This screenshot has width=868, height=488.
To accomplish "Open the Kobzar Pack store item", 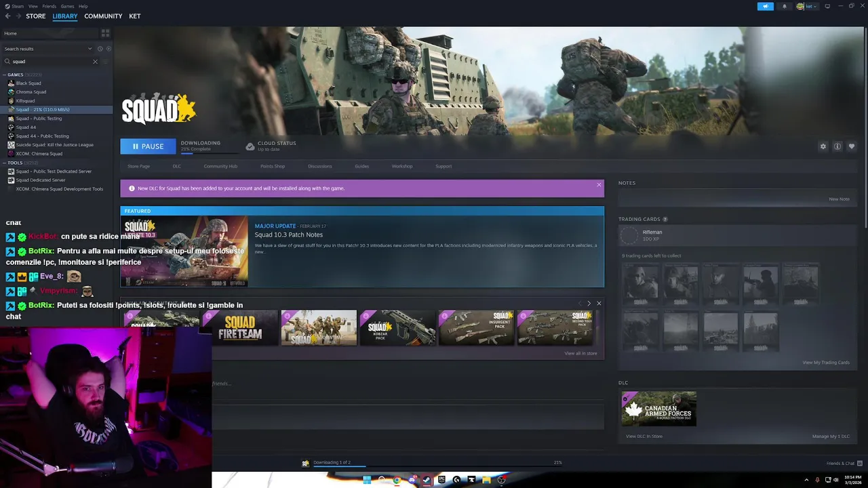I will 397,327.
